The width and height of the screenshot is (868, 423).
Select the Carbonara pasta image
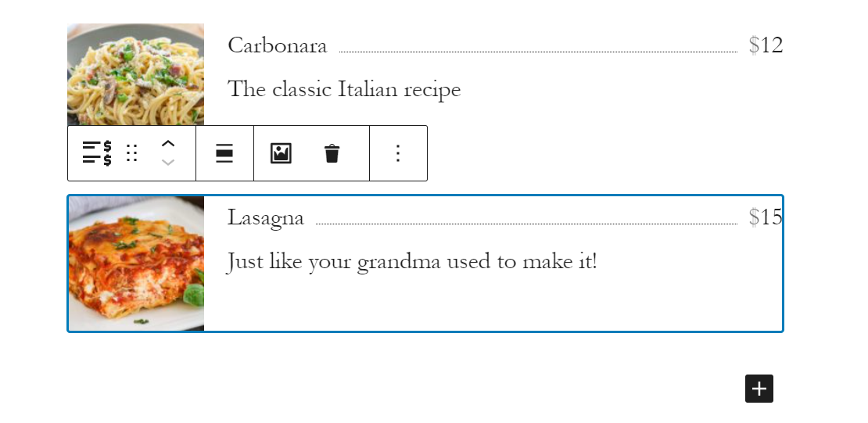click(135, 74)
